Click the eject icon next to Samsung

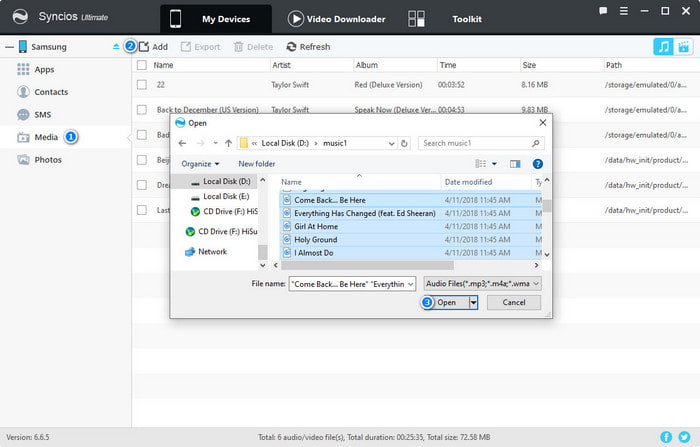point(116,46)
